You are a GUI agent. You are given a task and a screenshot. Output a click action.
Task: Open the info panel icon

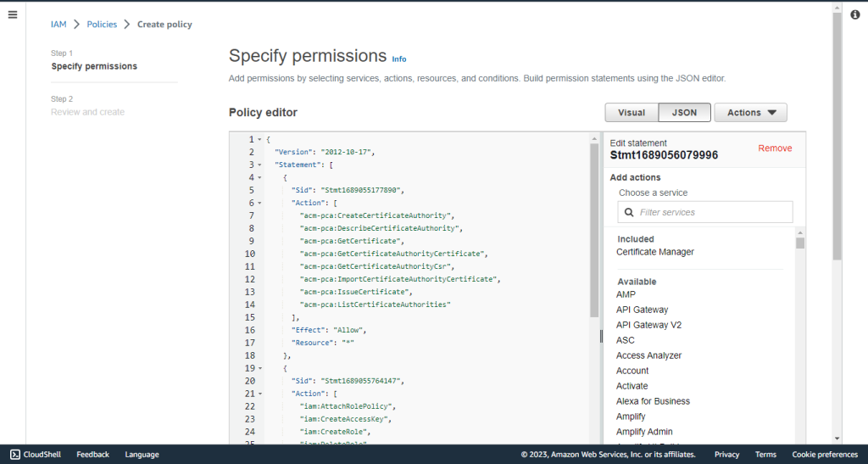pos(855,15)
